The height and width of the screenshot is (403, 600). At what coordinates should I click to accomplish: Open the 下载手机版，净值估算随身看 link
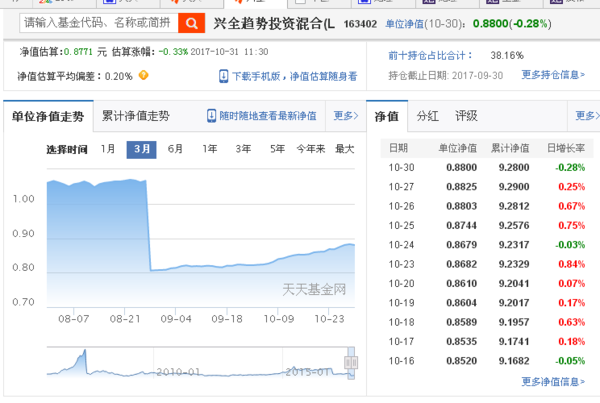coord(295,77)
